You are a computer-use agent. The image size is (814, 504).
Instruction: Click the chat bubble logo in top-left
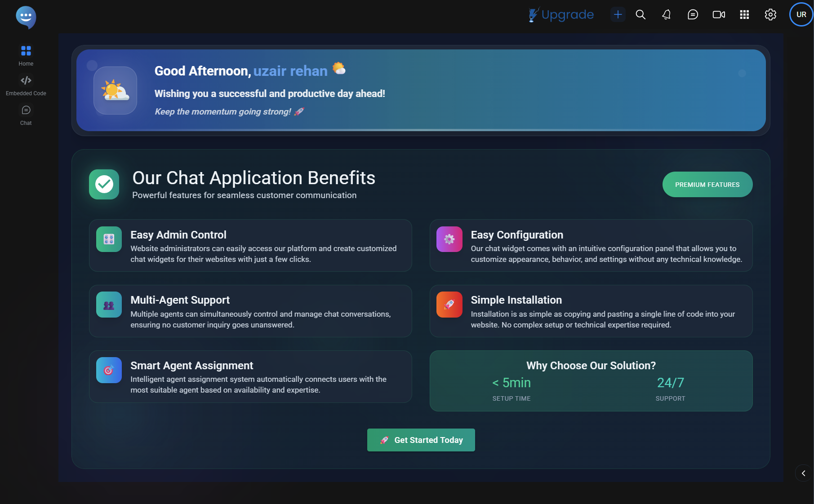tap(26, 17)
